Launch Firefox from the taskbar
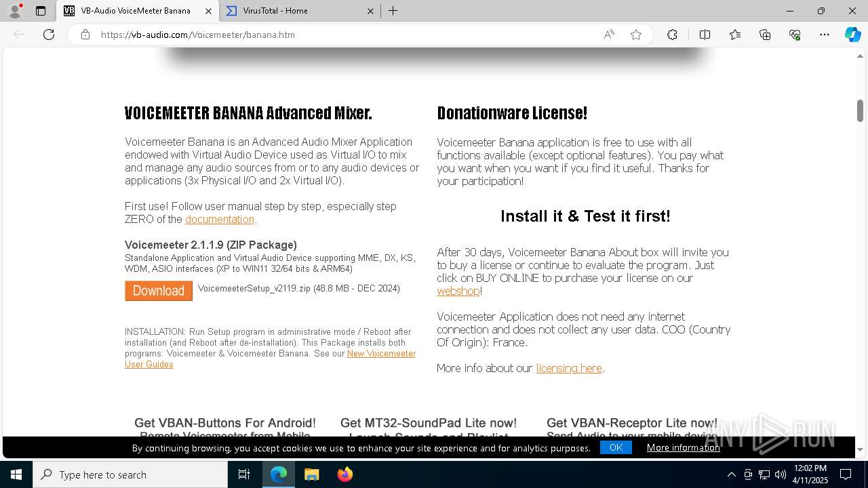The height and width of the screenshot is (488, 868). [x=345, y=474]
